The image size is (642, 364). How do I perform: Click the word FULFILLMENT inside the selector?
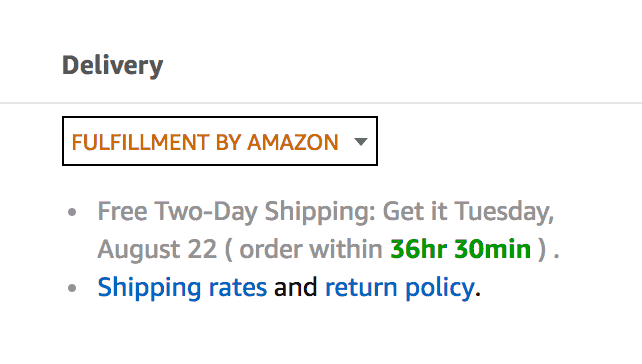(x=141, y=142)
